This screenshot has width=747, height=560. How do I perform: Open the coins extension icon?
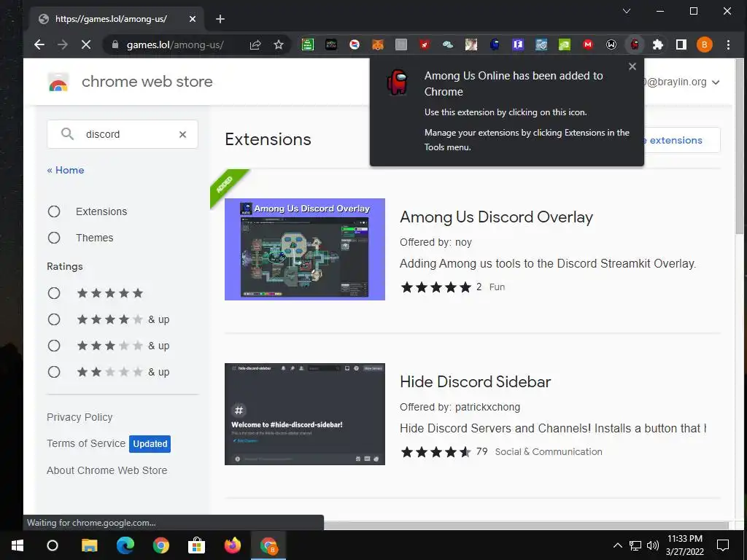click(x=448, y=44)
